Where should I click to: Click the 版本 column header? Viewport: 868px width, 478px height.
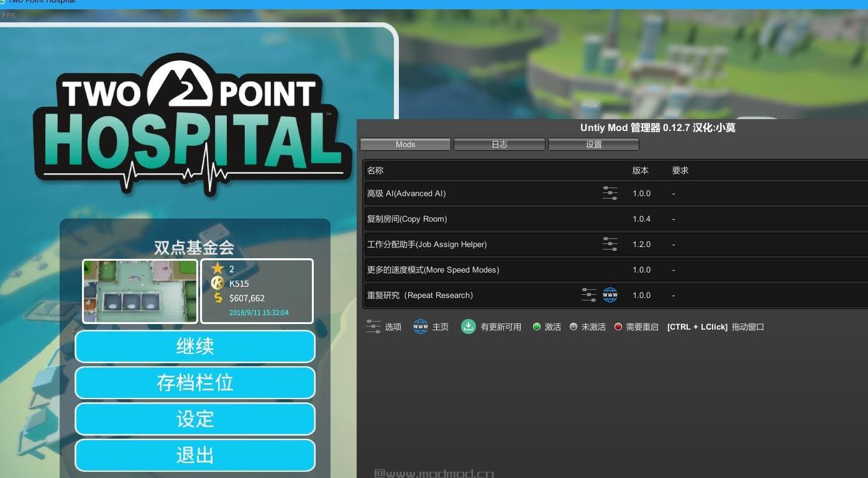coord(641,170)
